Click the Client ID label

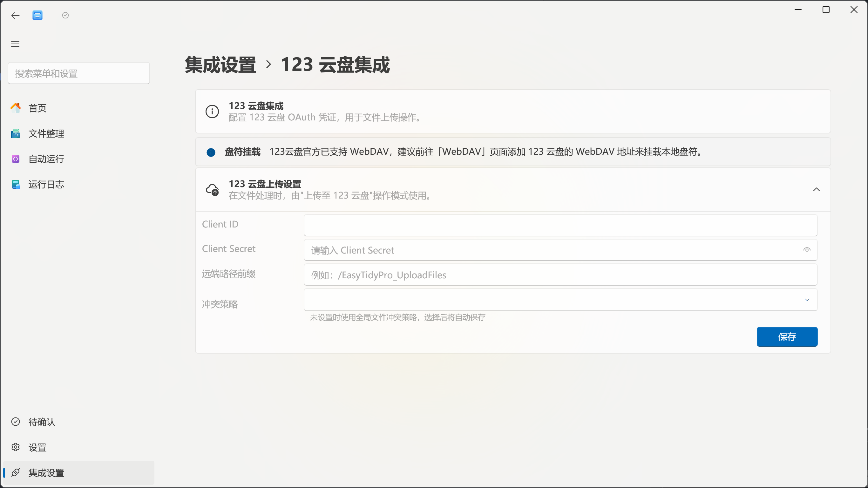(x=220, y=224)
